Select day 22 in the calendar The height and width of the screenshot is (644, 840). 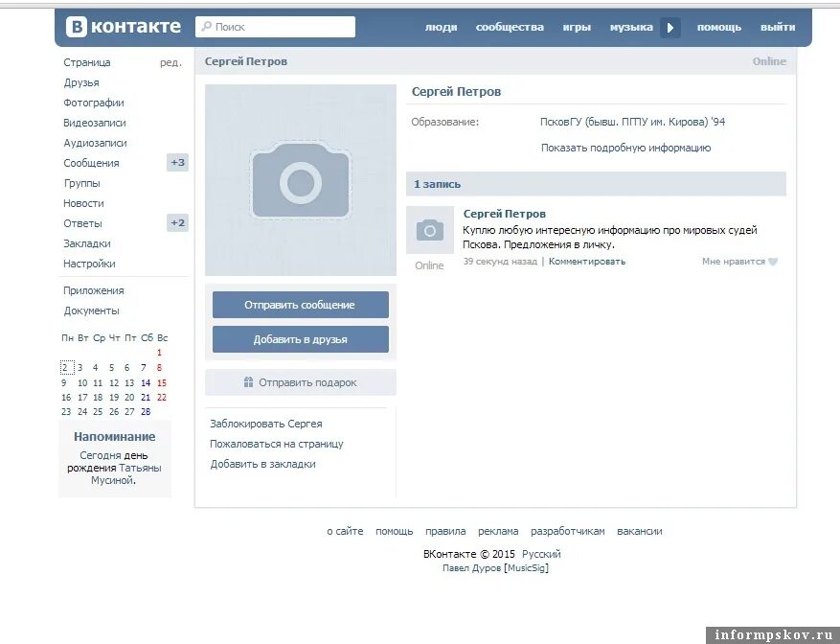click(162, 398)
